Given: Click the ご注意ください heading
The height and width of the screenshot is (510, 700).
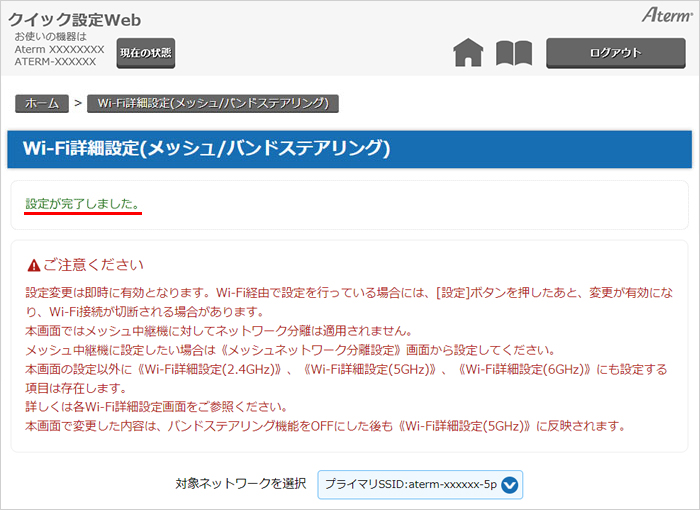Looking at the screenshot, I should pyautogui.click(x=93, y=265).
